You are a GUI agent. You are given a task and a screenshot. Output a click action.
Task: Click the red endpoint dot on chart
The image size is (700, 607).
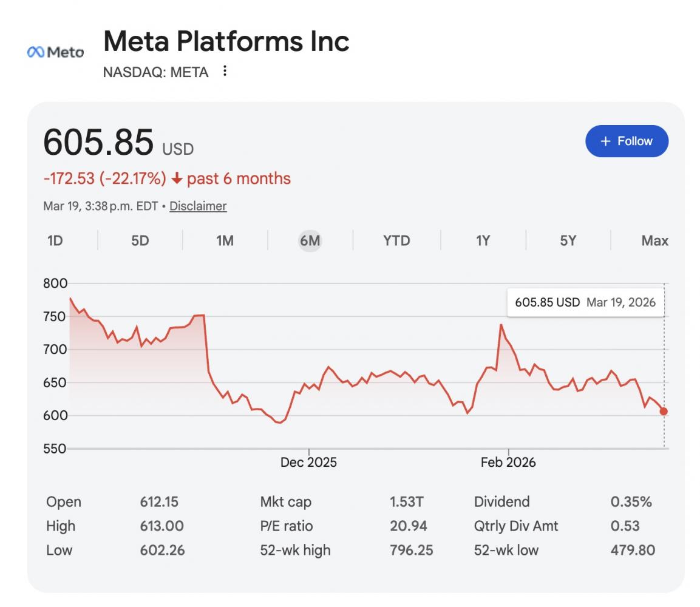coord(664,412)
